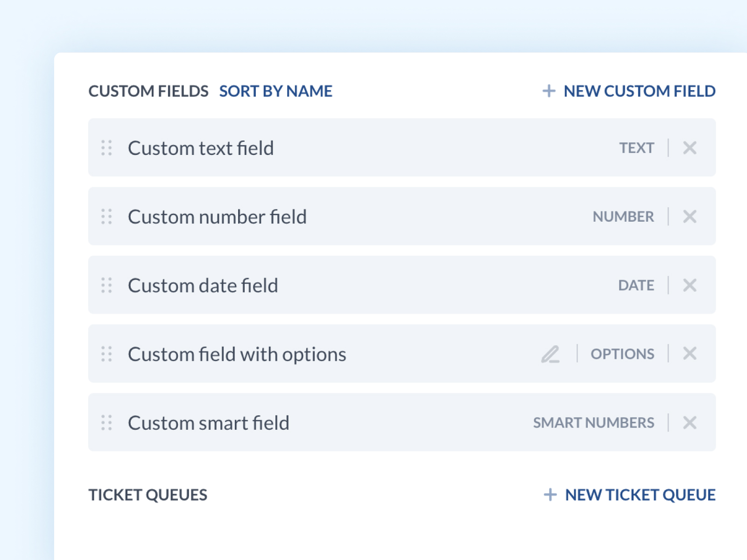Edit options with the pencil icon
This screenshot has width=747, height=560.
click(x=550, y=354)
